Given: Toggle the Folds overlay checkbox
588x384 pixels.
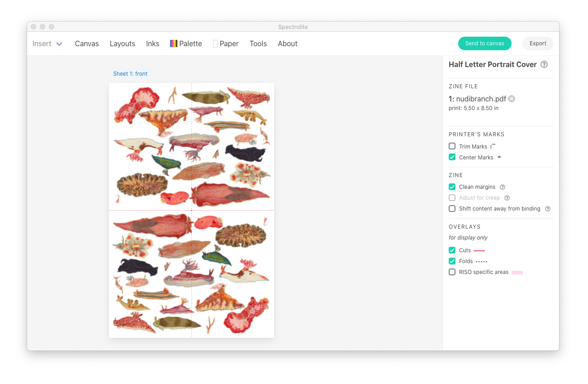Looking at the screenshot, I should (x=452, y=261).
